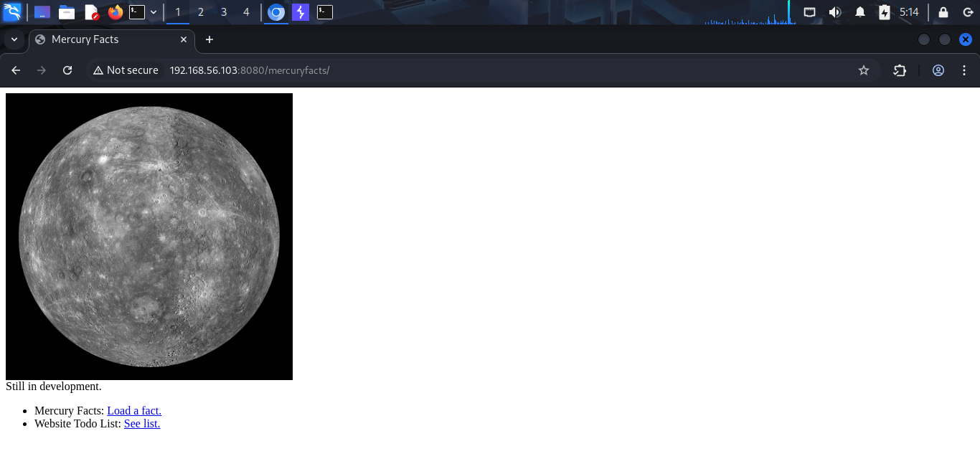Lock the screen with the padlock icon
Screen dimensions: 980x469
coord(943,12)
